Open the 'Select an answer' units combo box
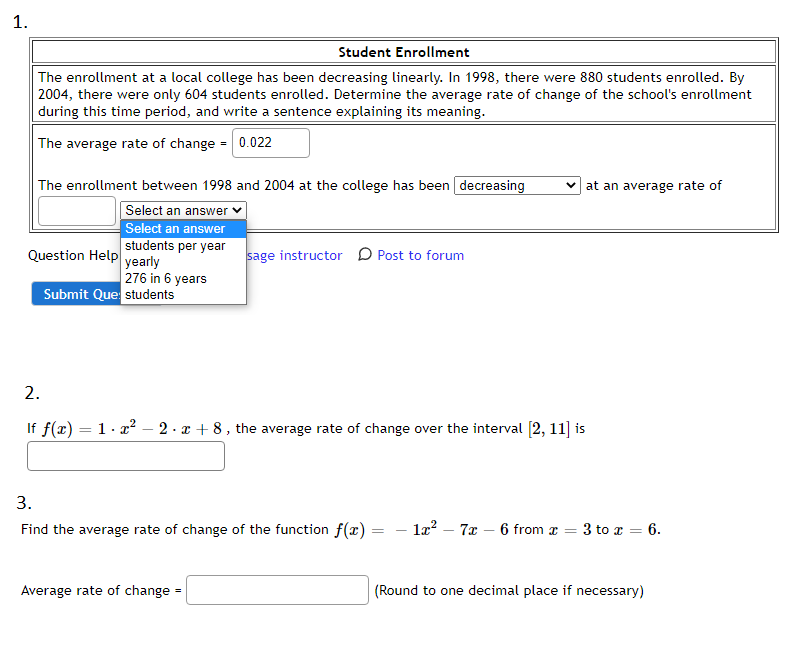The width and height of the screenshot is (795, 645). point(184,210)
